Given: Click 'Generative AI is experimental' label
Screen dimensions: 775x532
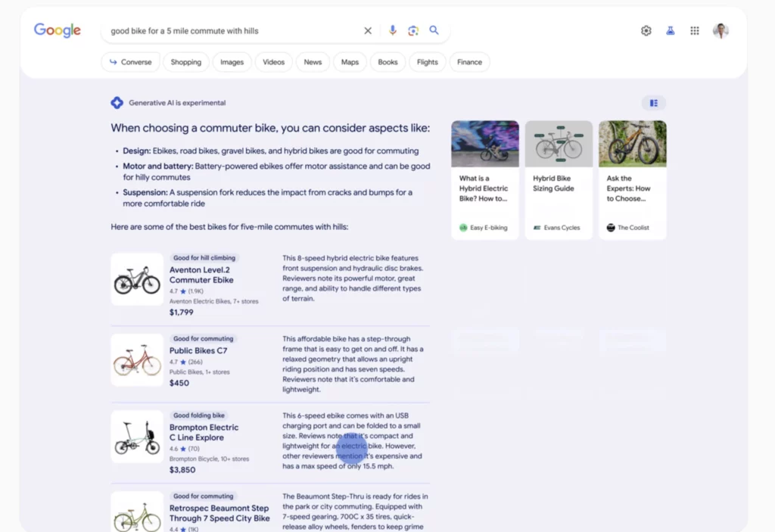Looking at the screenshot, I should tap(177, 103).
